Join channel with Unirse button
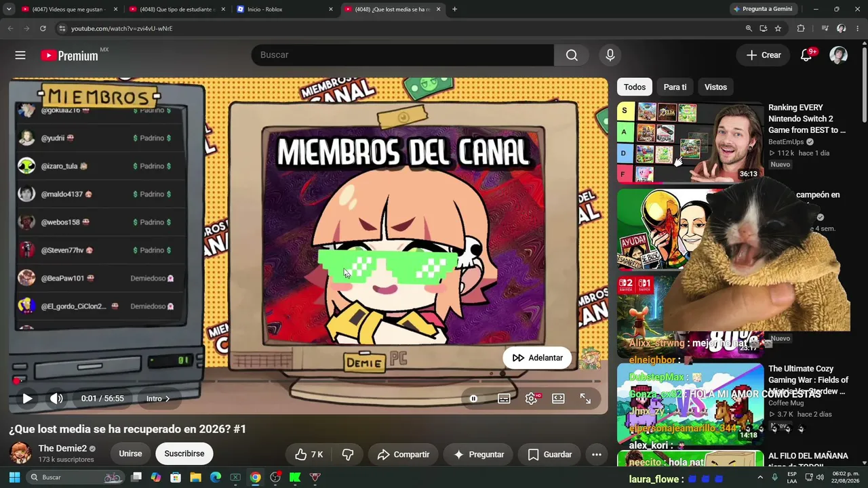Screen dimensions: 868x488 [130, 454]
